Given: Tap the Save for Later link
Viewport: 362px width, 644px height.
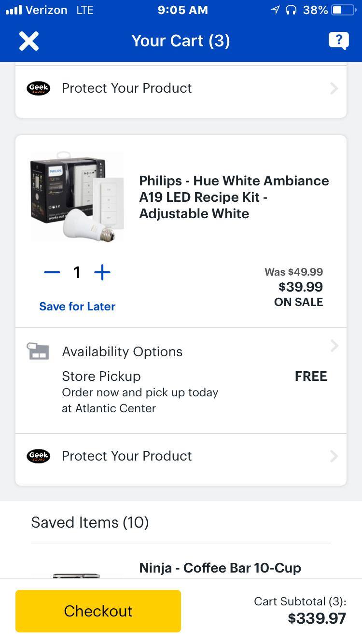Looking at the screenshot, I should (77, 307).
